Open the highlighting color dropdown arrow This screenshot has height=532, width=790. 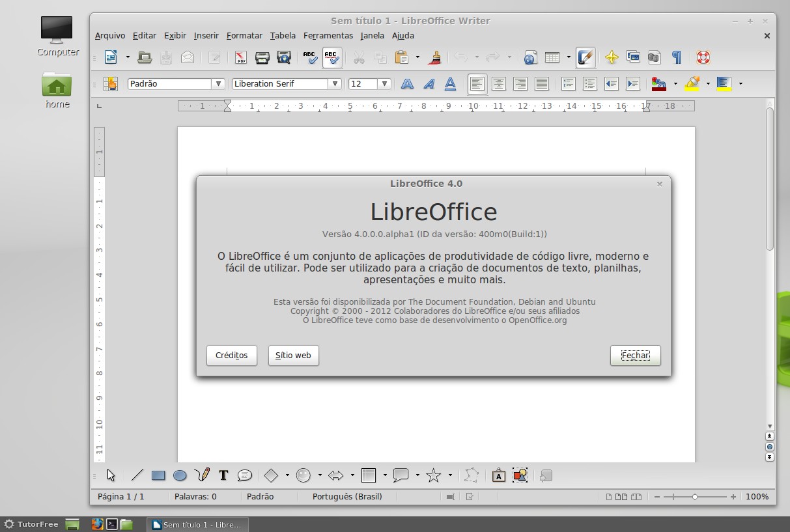(x=708, y=83)
